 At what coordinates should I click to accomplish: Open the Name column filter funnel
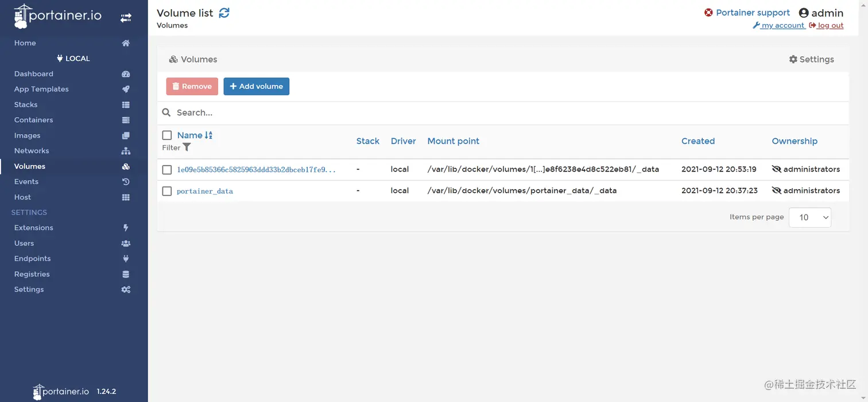coord(187,147)
